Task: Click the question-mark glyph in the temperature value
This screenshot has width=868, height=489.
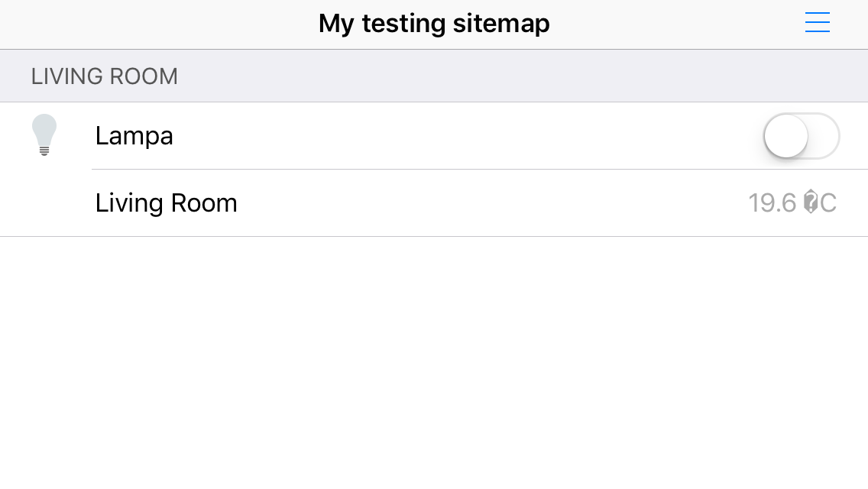Action: pyautogui.click(x=811, y=202)
